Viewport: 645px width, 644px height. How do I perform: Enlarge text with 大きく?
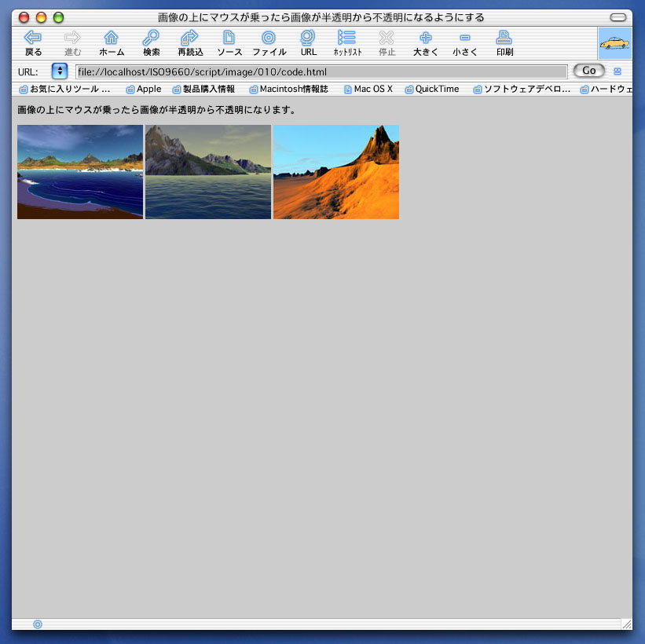pos(426,42)
